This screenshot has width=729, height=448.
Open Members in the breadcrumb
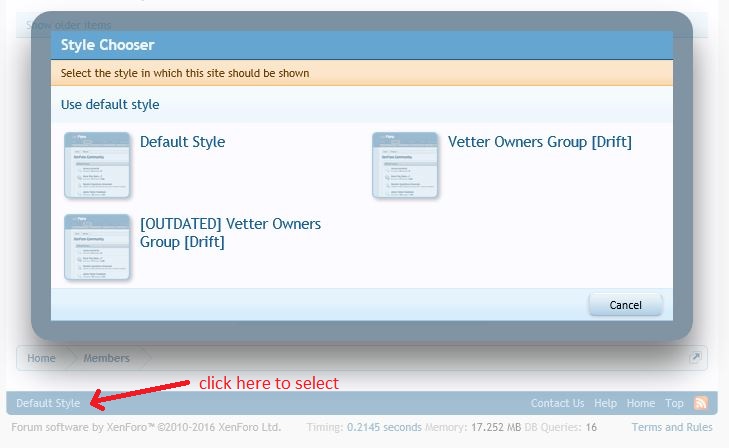[x=106, y=358]
